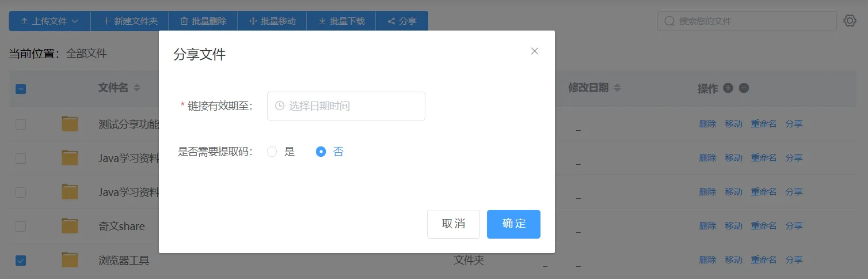868x279 pixels.
Task: Click the 浏览器工具 folder name
Action: [x=124, y=261]
